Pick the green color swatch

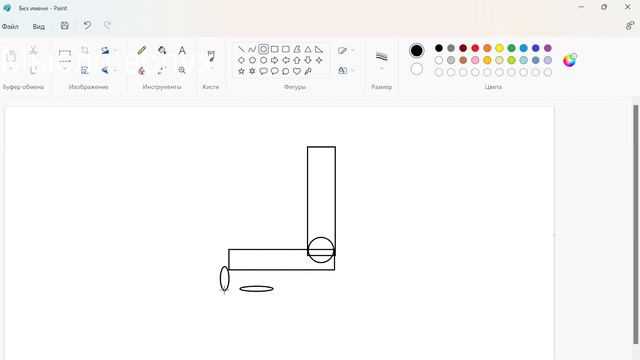[x=511, y=48]
